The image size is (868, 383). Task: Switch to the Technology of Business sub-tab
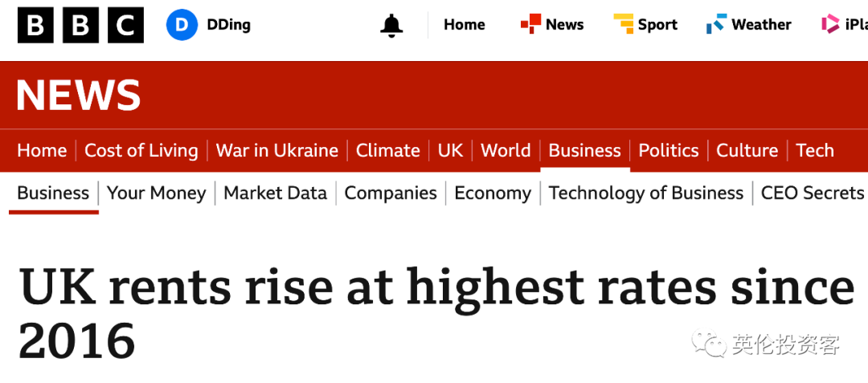tap(646, 193)
